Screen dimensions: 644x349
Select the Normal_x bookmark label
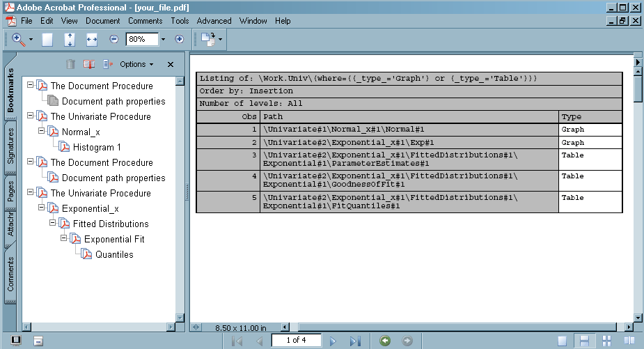pos(81,132)
